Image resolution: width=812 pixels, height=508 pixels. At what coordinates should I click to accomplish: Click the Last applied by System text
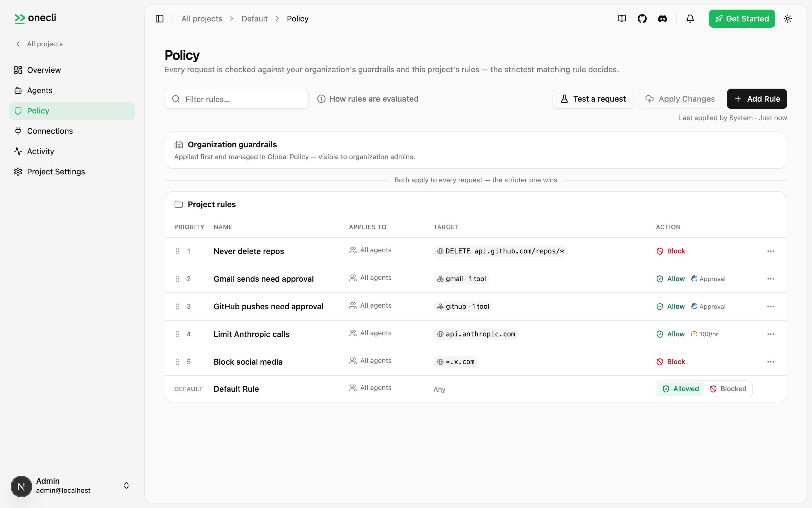tap(733, 118)
